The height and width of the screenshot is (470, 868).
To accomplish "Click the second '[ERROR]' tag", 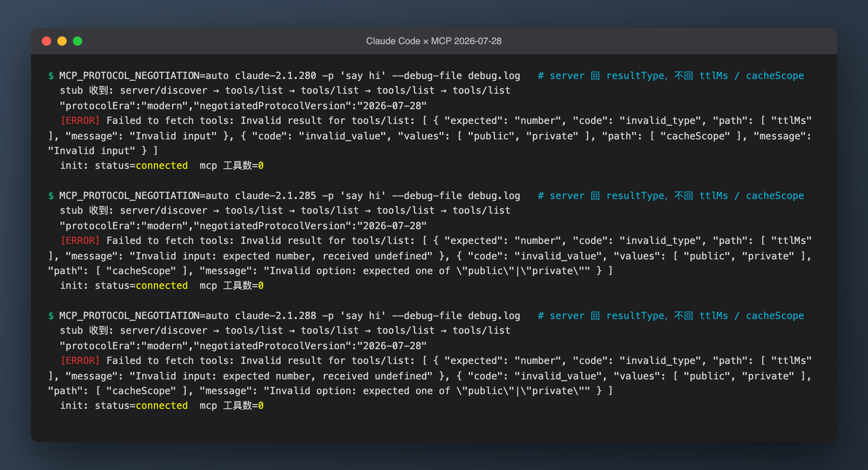I will pos(80,240).
